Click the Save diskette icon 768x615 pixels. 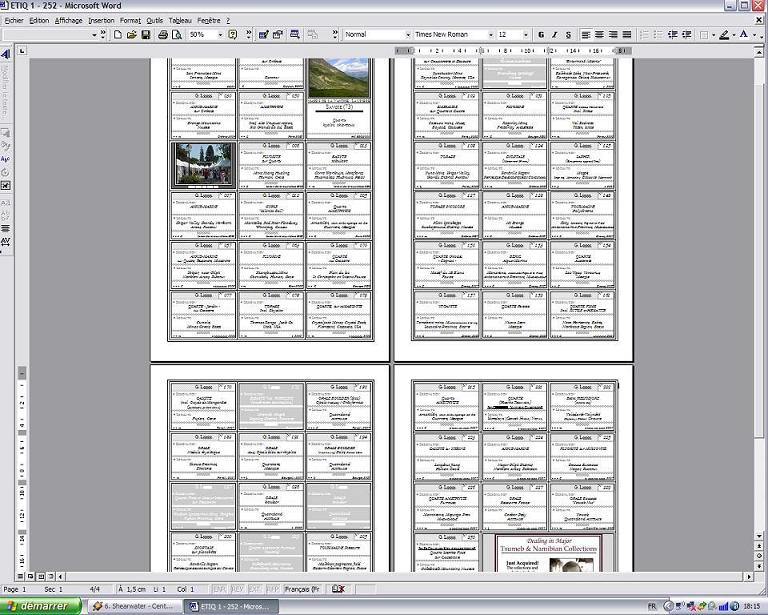click(x=146, y=35)
